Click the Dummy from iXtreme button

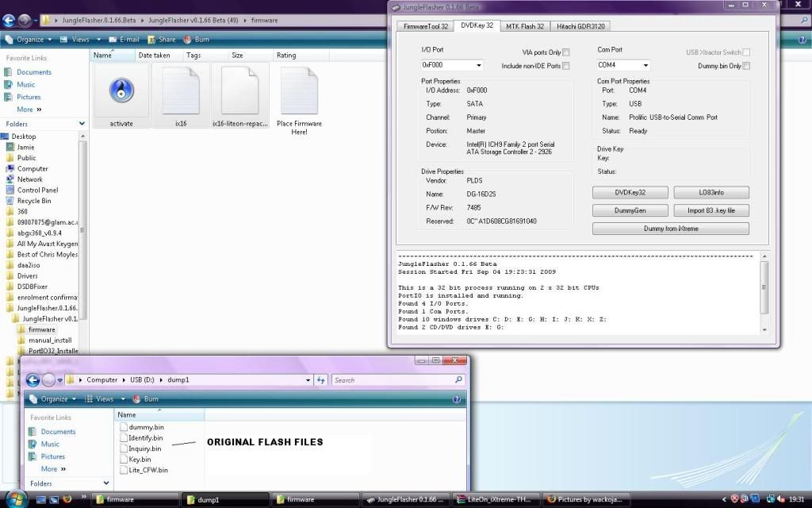(x=671, y=229)
